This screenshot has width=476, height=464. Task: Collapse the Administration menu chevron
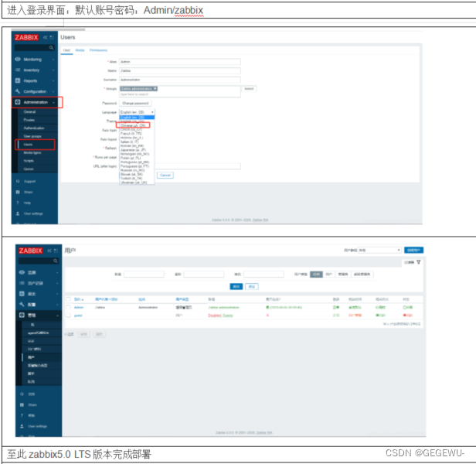point(53,102)
